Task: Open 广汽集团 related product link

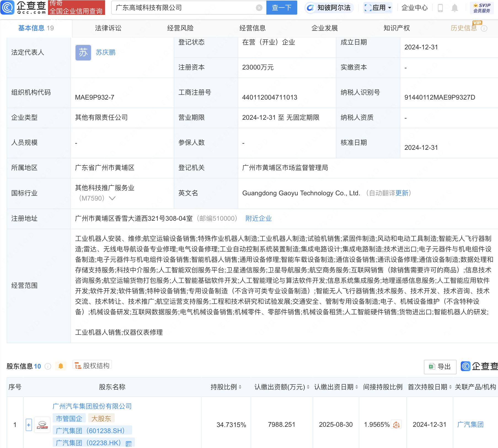Action: (x=470, y=425)
